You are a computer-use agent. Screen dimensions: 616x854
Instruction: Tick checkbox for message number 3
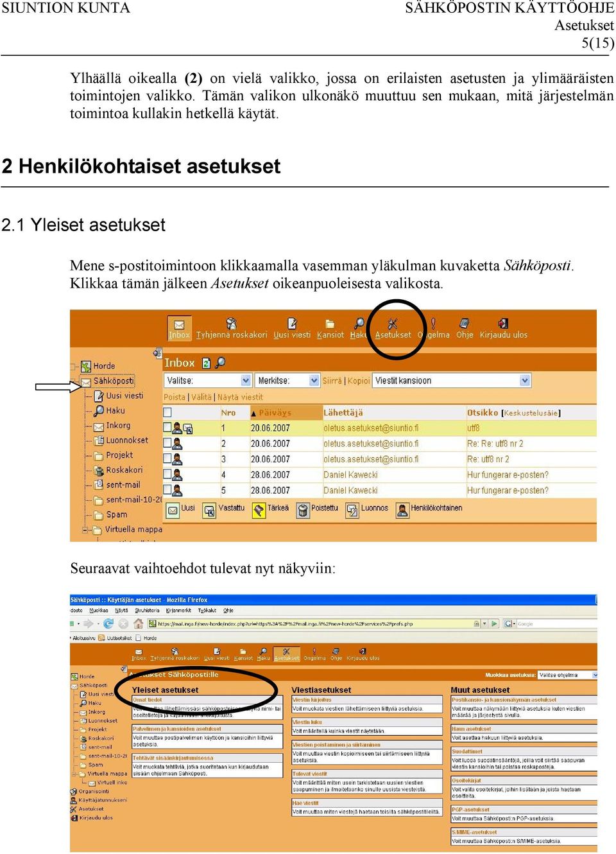167,458
